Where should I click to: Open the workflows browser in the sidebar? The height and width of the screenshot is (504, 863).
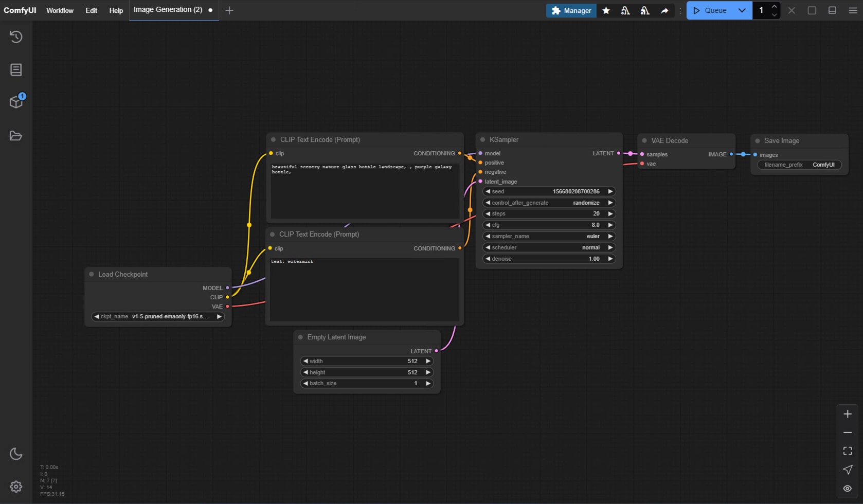click(15, 135)
